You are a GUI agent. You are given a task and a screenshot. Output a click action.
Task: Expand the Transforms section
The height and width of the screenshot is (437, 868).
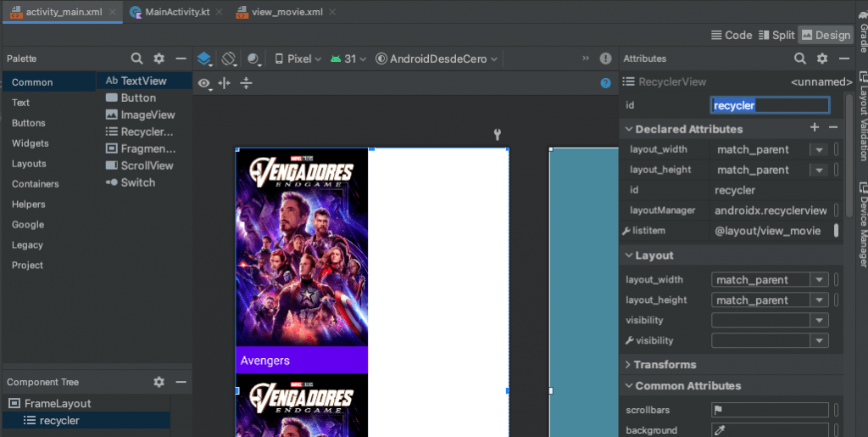[628, 364]
